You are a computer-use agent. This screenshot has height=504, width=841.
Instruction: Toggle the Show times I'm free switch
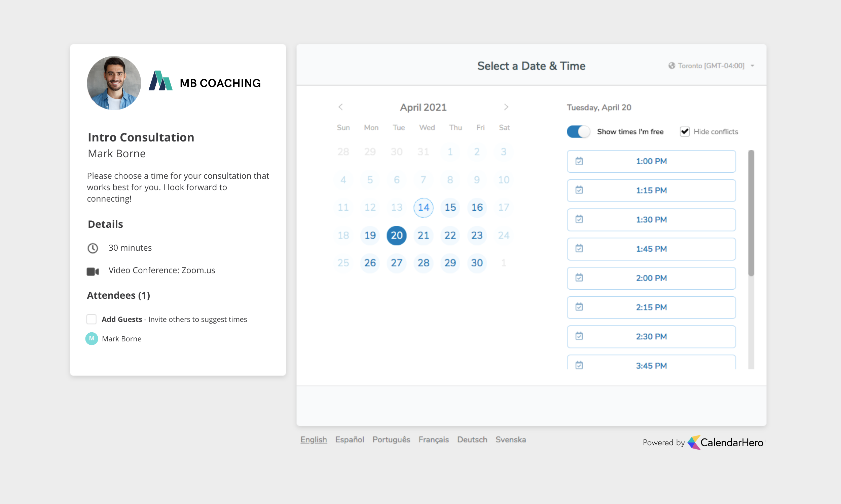pyautogui.click(x=578, y=132)
